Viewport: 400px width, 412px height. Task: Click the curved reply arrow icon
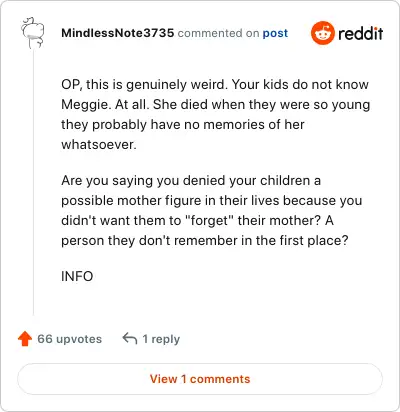[130, 339]
